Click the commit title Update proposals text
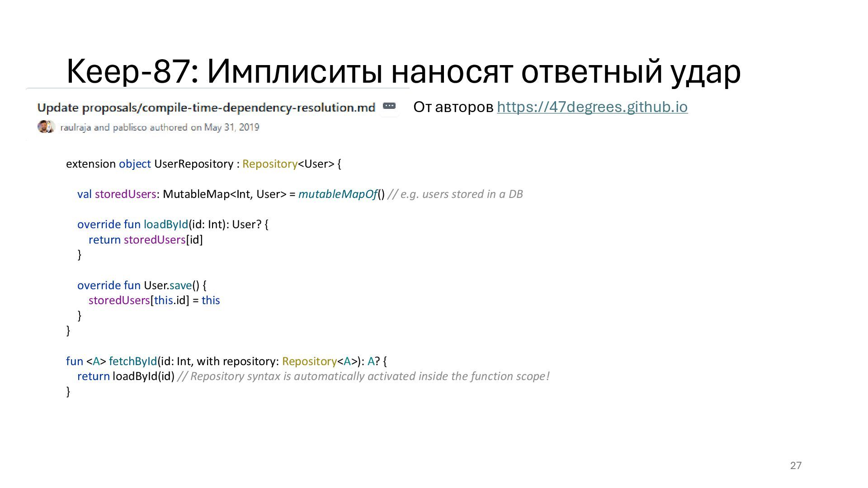 point(206,108)
